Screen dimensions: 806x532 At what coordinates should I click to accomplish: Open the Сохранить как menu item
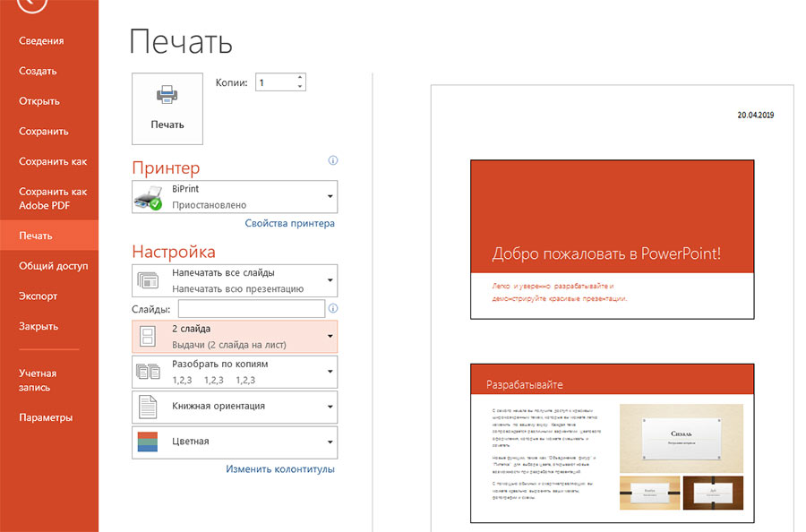pos(53,161)
